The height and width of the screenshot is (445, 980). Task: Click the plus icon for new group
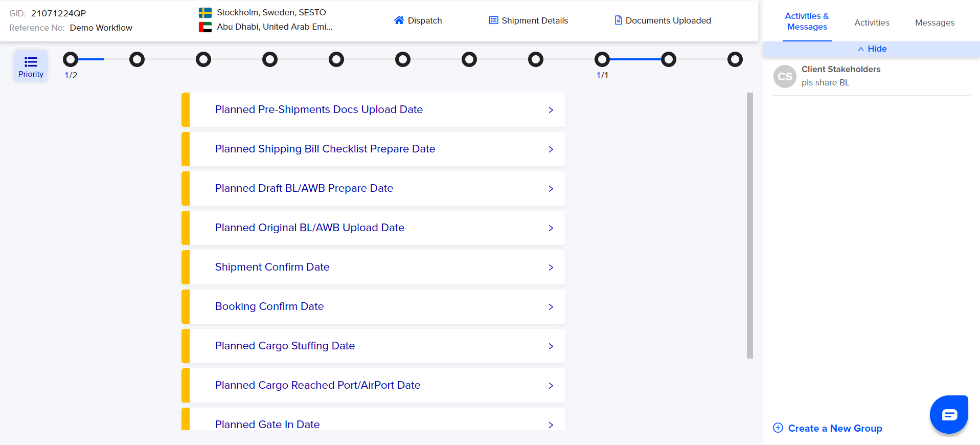[778, 428]
